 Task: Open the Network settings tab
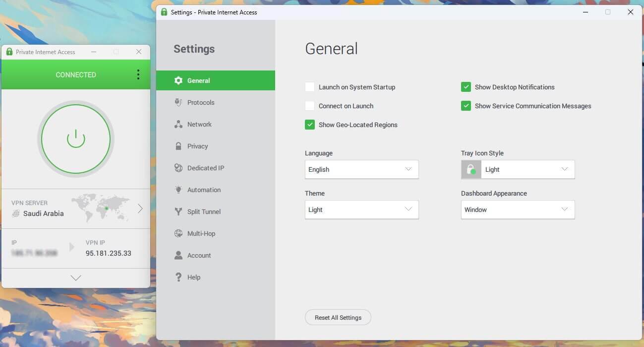tap(216, 124)
